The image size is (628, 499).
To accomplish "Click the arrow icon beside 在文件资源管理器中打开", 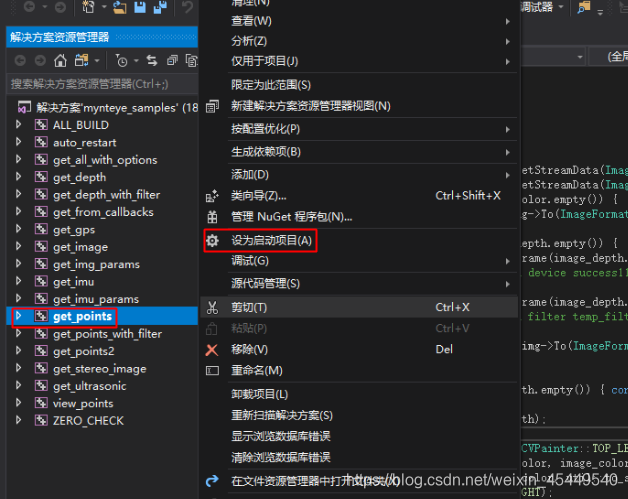I will [212, 480].
